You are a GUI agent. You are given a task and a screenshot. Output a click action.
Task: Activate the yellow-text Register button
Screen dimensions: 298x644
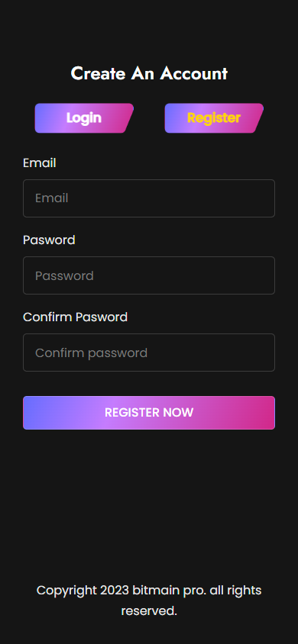click(214, 118)
